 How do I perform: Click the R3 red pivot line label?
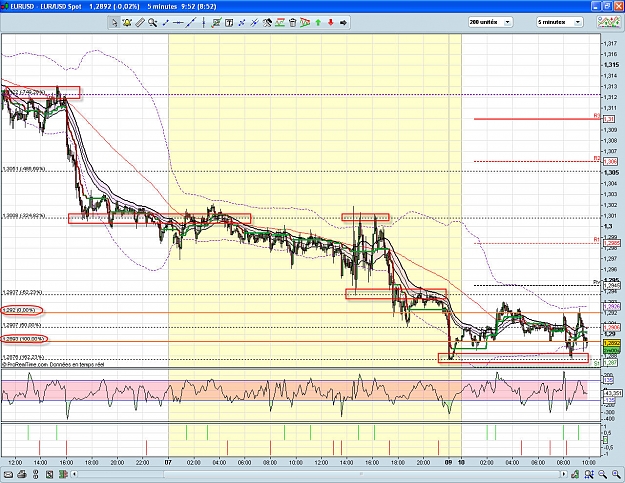(x=597, y=116)
